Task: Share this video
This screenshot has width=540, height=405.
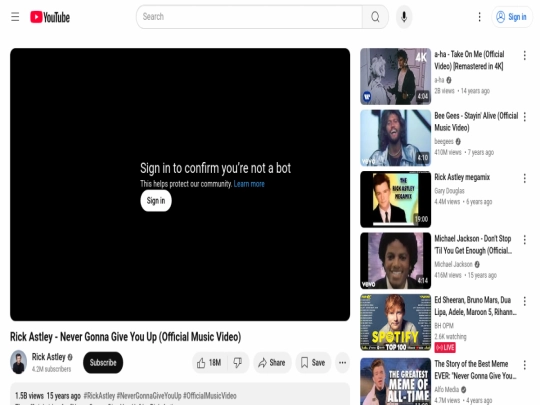Action: (272, 362)
